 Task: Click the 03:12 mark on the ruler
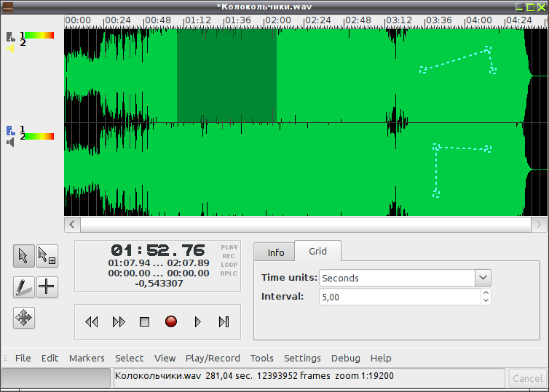(398, 20)
